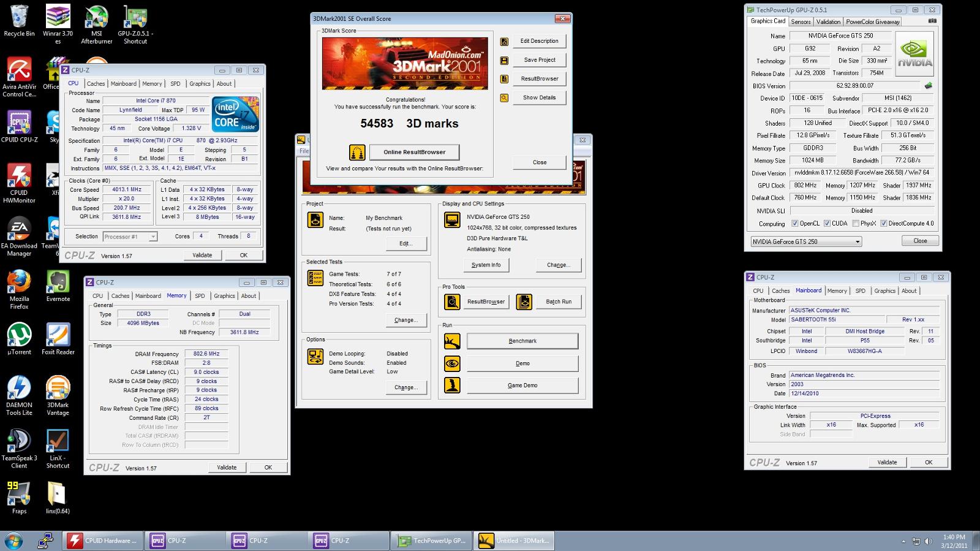Toggle the CUDA checkbox in GPU-Z

click(x=827, y=223)
